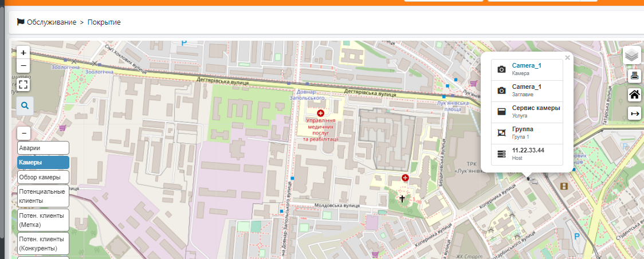Close the camera info popup
Image resolution: width=644 pixels, height=259 pixels.
[567, 57]
